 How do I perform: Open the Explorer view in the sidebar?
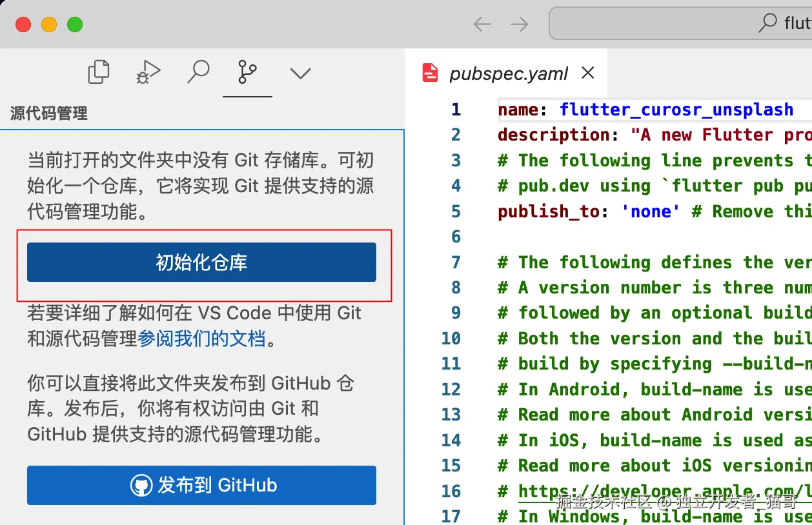(98, 72)
